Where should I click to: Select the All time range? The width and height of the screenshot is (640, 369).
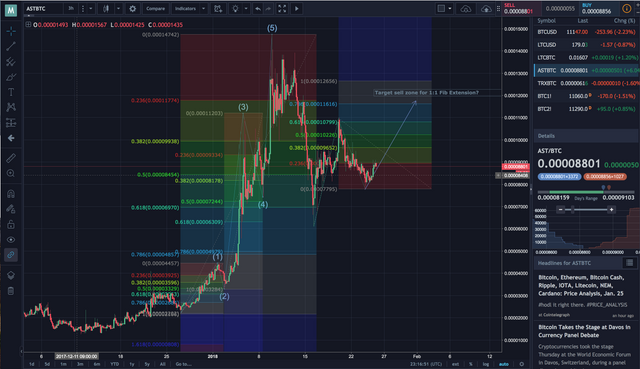point(162,364)
